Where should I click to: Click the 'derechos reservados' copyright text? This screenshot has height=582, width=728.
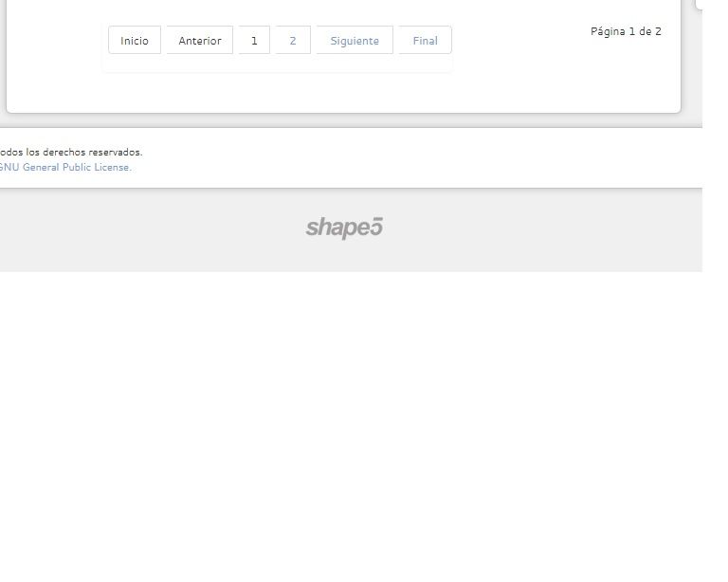[92, 153]
